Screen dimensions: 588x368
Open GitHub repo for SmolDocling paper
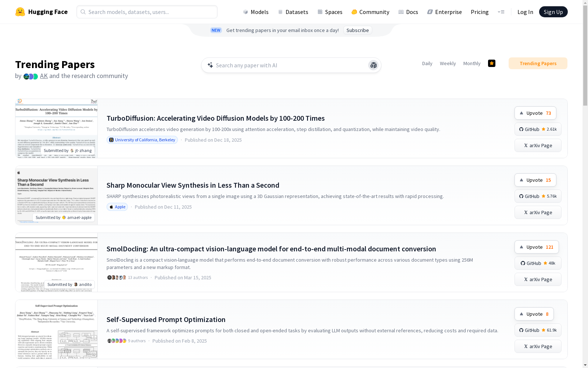tap(538, 263)
